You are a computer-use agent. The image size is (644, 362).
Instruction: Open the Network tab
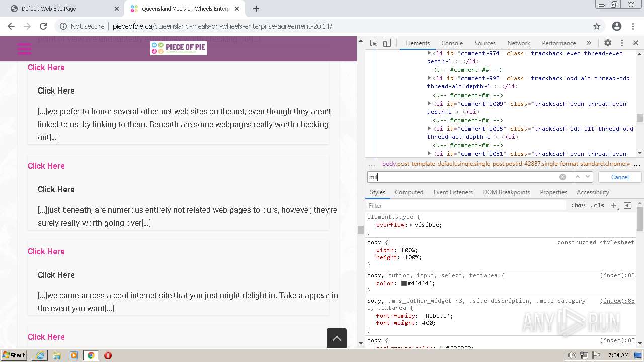(519, 43)
